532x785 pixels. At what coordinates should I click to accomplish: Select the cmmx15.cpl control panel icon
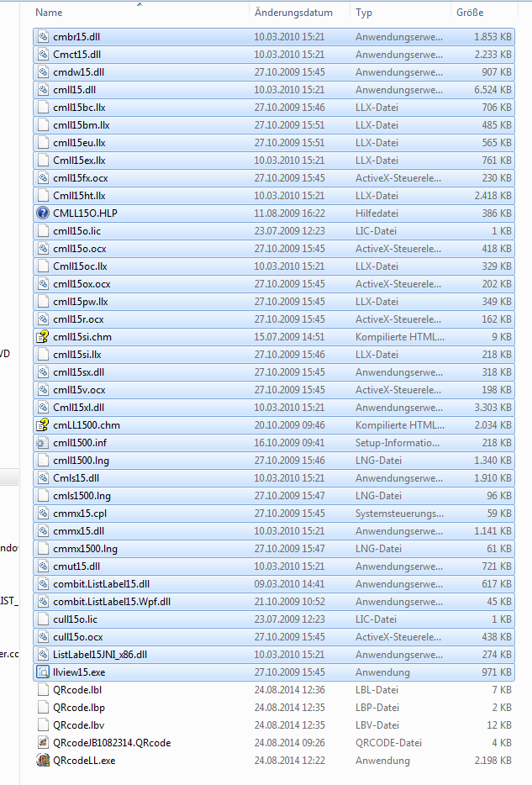(x=43, y=514)
